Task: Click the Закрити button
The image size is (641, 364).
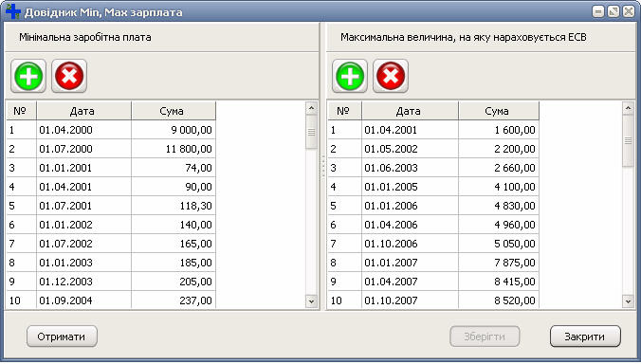Action: coord(585,337)
